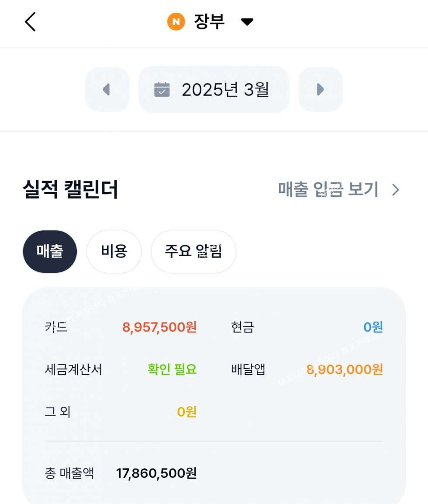Go to previous month arrow
The height and width of the screenshot is (504, 428).
click(107, 89)
